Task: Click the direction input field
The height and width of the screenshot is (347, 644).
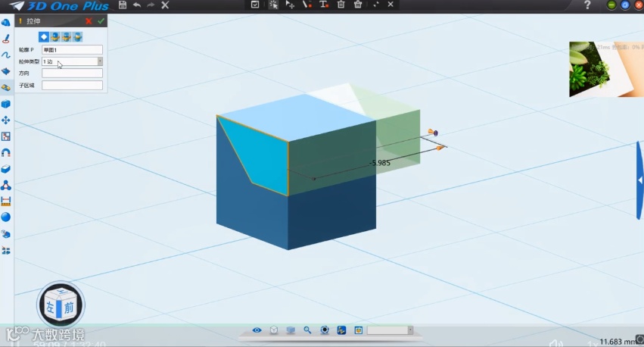Action: pyautogui.click(x=72, y=73)
